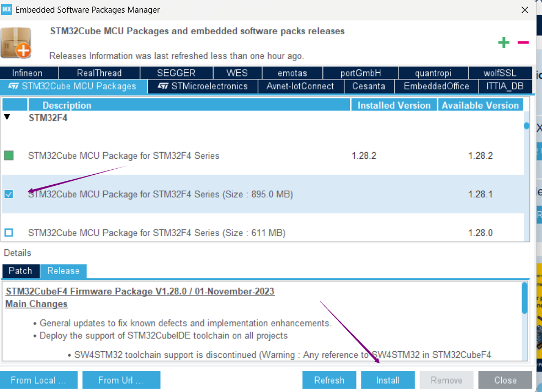
Task: Click the Close button at bottom
Action: [505, 380]
